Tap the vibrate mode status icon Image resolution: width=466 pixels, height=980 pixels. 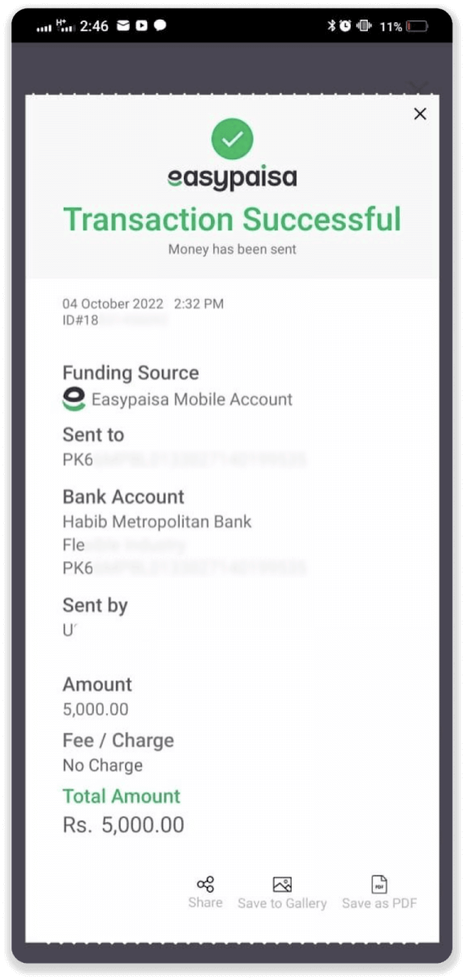click(x=364, y=26)
